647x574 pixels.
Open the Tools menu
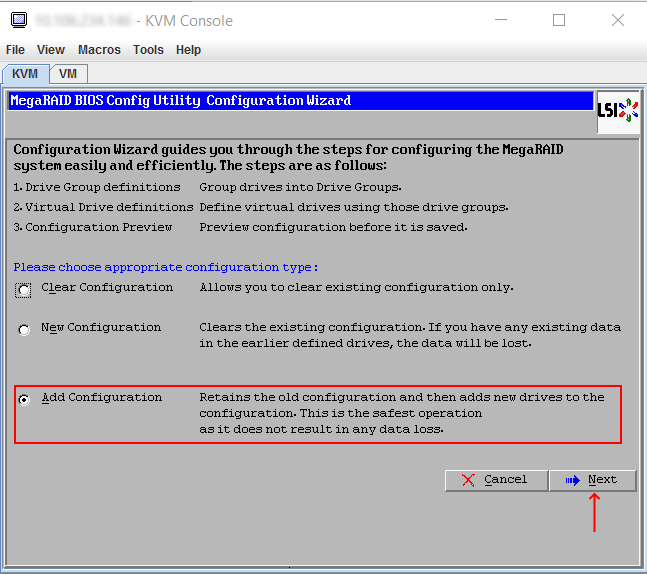click(148, 50)
